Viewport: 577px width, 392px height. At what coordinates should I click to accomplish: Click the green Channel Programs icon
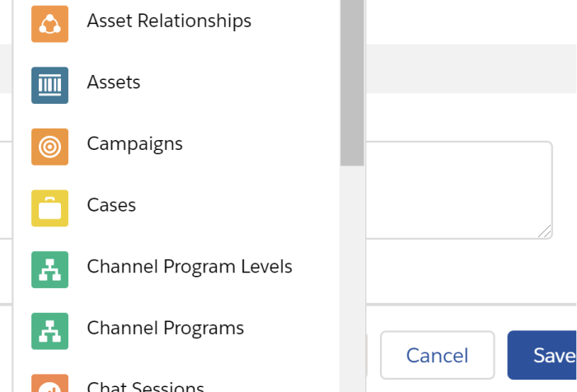click(49, 330)
